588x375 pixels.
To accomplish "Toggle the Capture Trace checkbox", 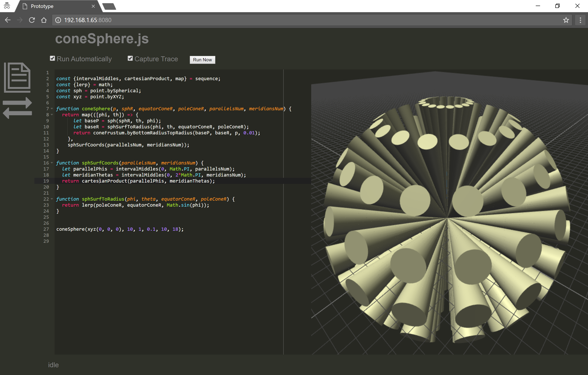I will tap(130, 58).
